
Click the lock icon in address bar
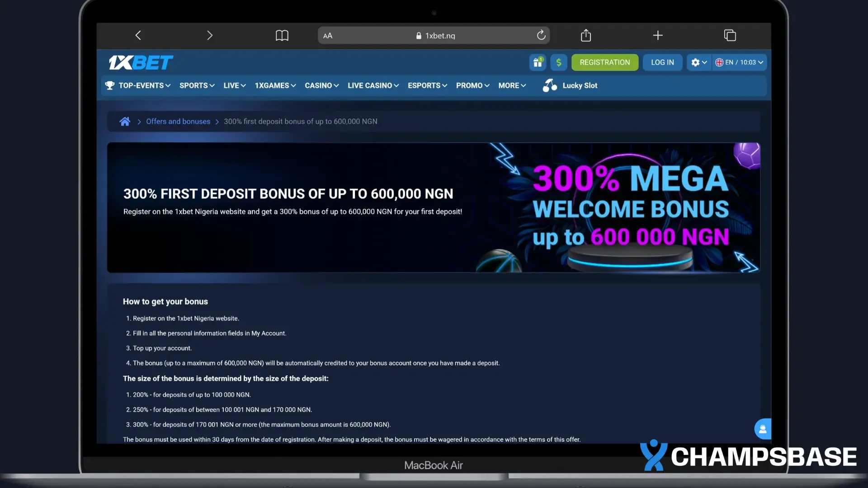pyautogui.click(x=419, y=36)
